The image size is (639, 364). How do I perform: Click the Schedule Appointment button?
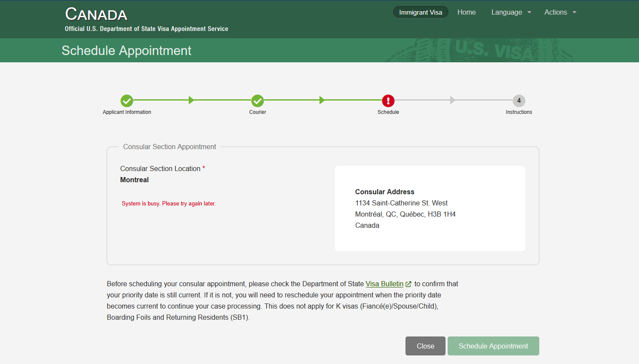(493, 346)
